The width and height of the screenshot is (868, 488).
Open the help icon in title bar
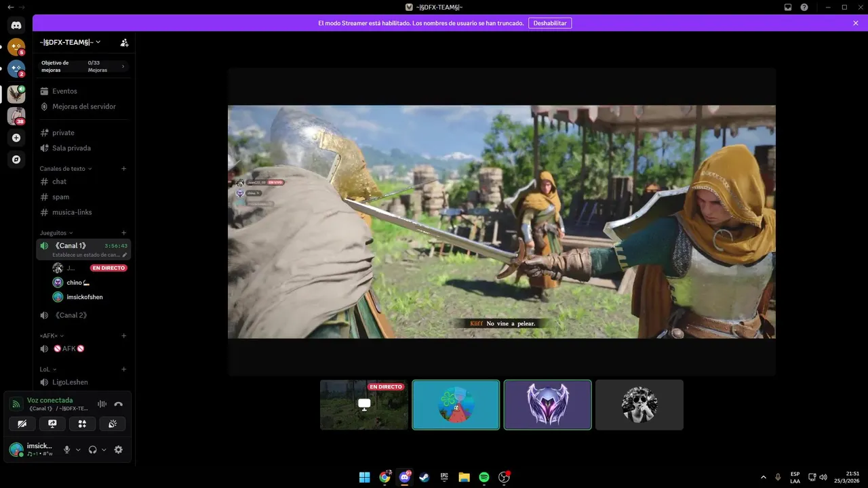tap(804, 7)
